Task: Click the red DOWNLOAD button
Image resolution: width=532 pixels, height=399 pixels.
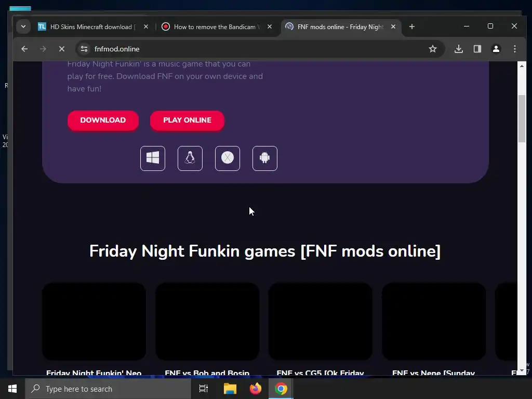Action: click(103, 120)
